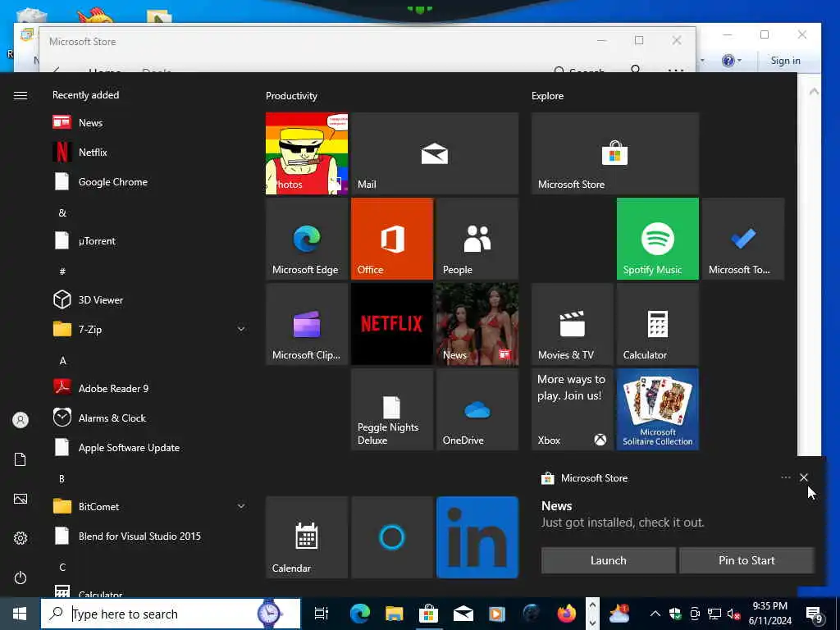Open the Calculator tile
840x630 pixels.
pos(657,324)
